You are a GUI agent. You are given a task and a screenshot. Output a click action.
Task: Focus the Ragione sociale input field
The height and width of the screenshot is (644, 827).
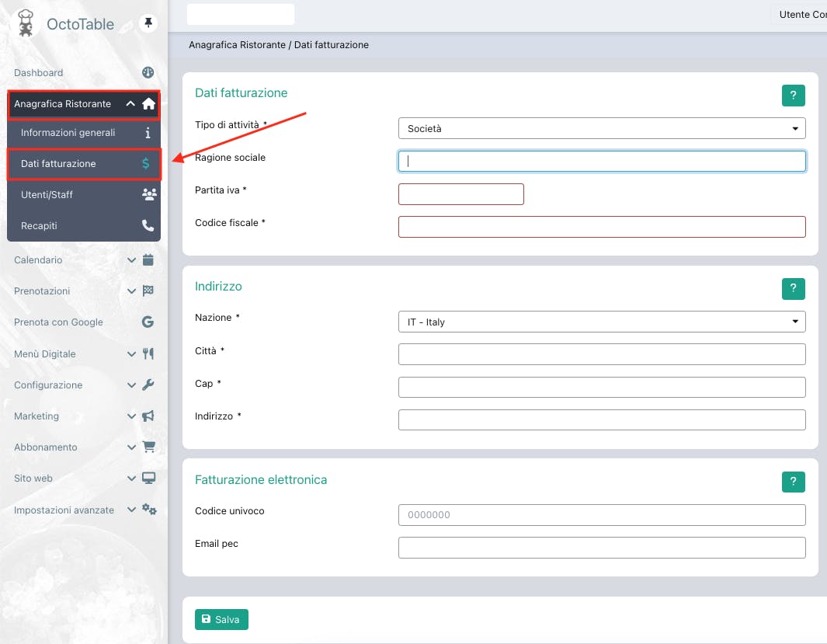click(602, 161)
